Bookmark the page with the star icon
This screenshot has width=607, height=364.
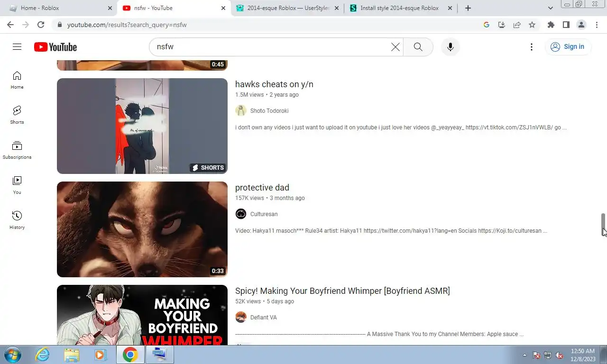click(532, 25)
